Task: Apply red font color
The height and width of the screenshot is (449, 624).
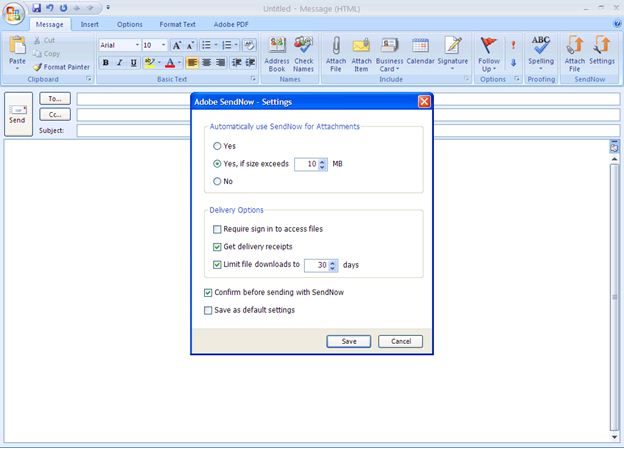Action: [x=170, y=62]
